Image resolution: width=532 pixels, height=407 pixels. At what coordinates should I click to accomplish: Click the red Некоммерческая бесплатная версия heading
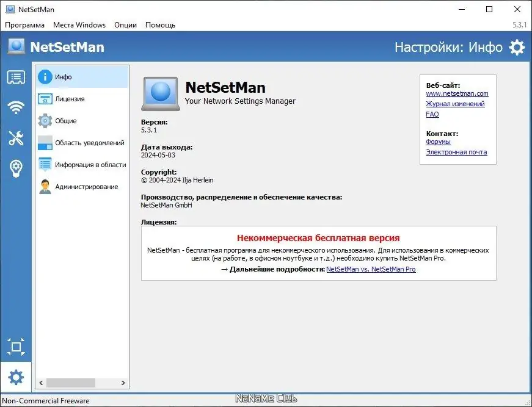tap(318, 238)
